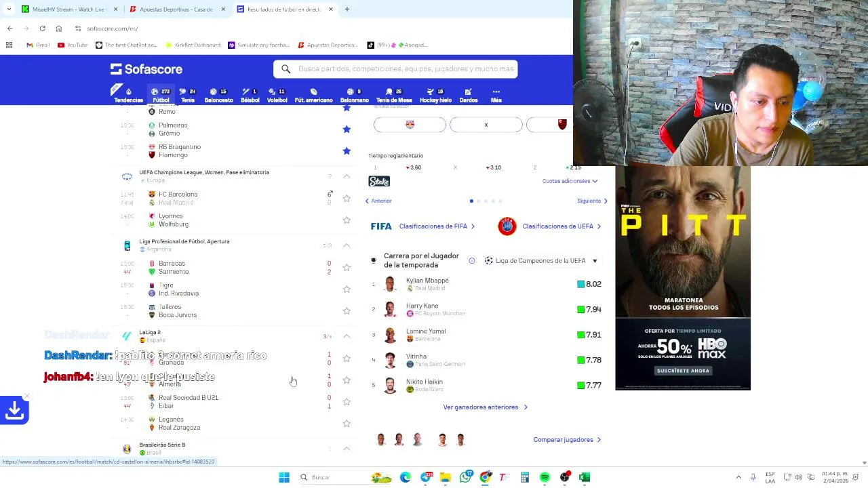
Task: Open Vitinha player row
Action: [x=486, y=360]
